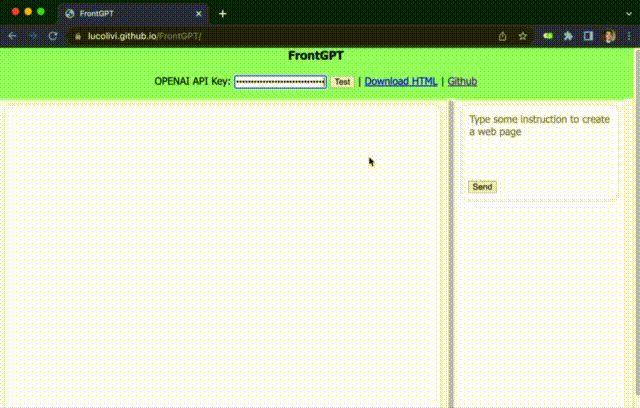Open the Extensions puzzle icon
This screenshot has height=408, width=640.
pos(568,36)
